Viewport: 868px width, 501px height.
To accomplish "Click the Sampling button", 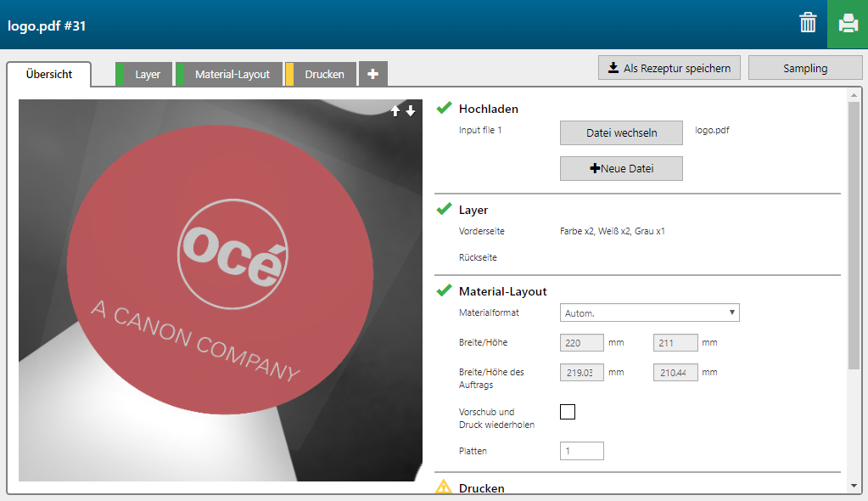I will tap(805, 68).
